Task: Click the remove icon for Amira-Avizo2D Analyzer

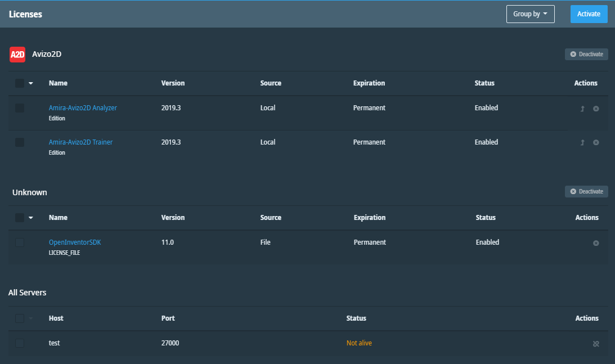Action: click(x=596, y=109)
